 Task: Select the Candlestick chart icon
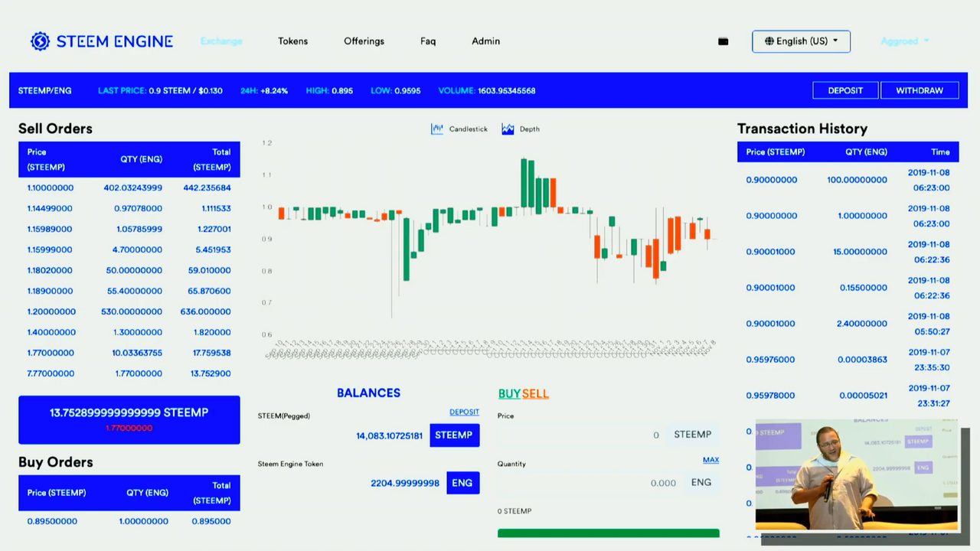click(x=437, y=129)
